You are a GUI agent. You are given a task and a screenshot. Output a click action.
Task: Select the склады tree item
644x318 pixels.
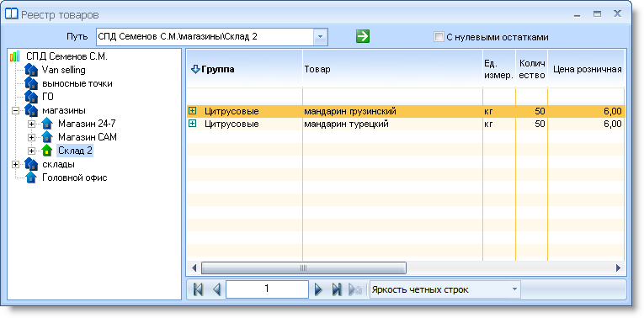(x=58, y=165)
